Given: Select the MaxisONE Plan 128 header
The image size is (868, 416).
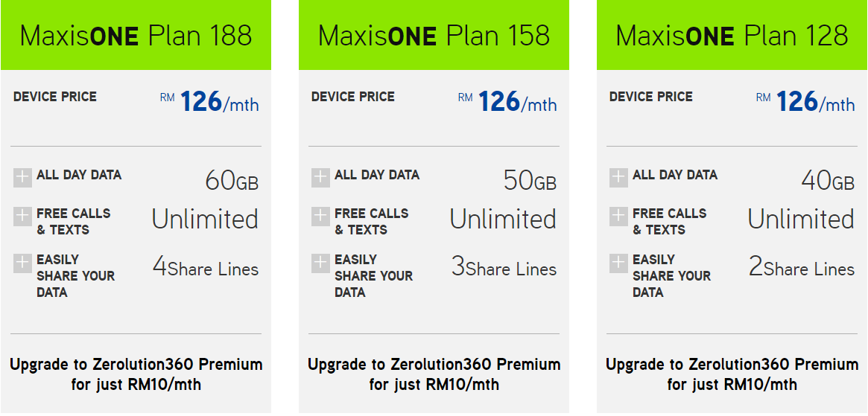Looking at the screenshot, I should pyautogui.click(x=732, y=35).
